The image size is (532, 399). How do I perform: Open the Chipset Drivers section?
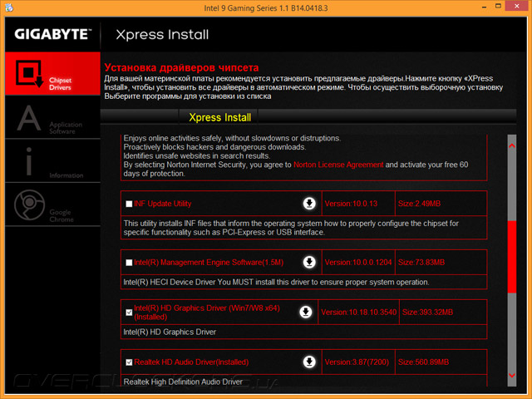tap(52, 73)
